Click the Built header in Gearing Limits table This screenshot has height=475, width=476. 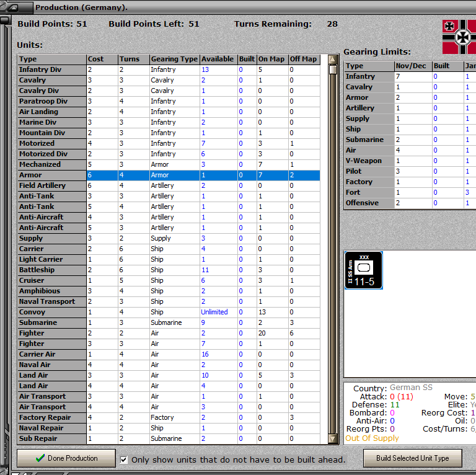(448, 66)
